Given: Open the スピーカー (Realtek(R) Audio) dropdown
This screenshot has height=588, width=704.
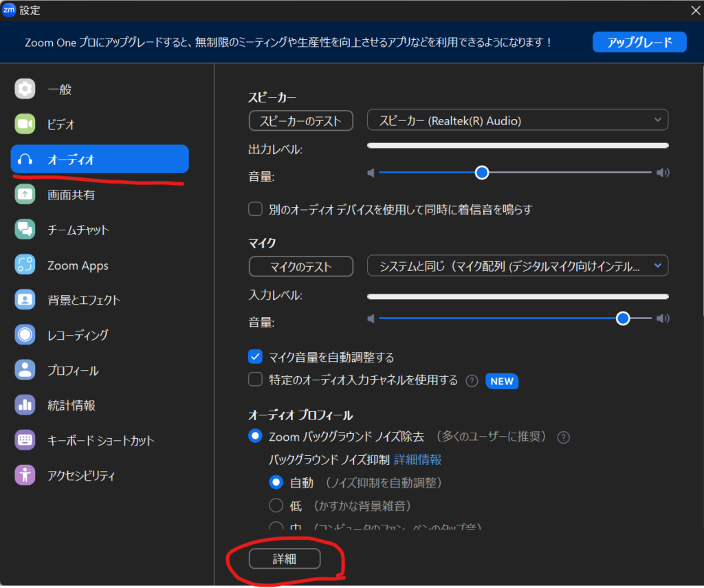Looking at the screenshot, I should pos(518,120).
